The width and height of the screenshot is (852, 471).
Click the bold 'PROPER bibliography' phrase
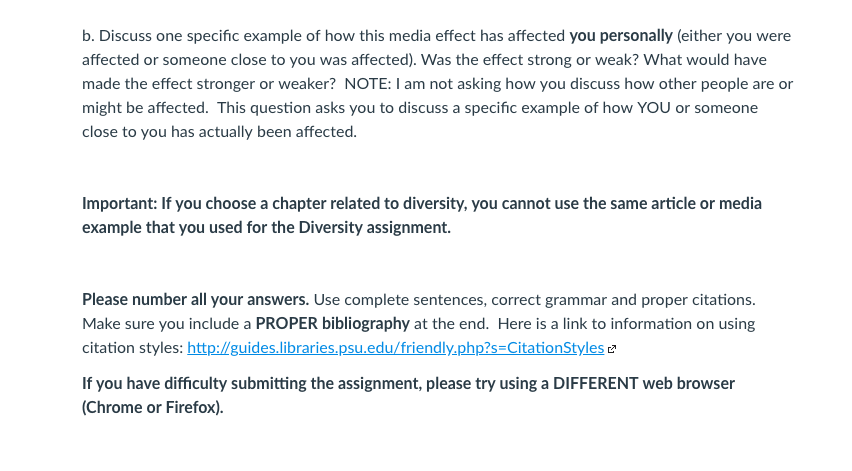coord(333,324)
